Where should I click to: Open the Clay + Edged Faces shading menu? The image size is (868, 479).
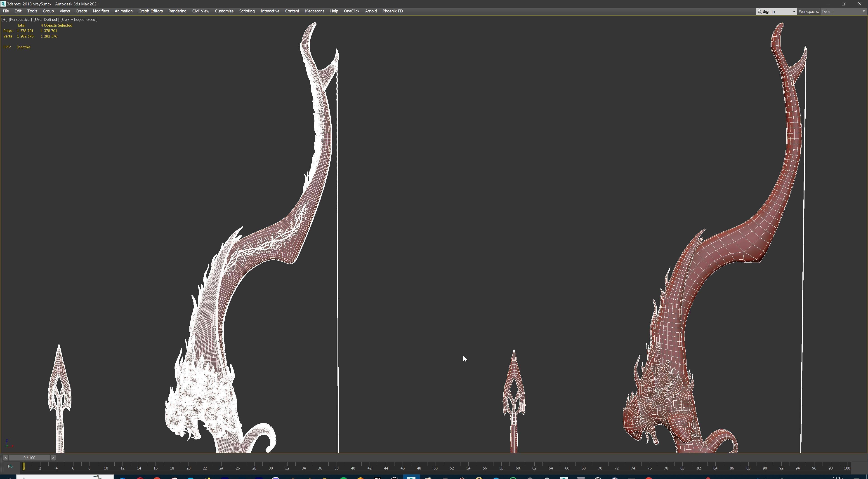tap(79, 19)
